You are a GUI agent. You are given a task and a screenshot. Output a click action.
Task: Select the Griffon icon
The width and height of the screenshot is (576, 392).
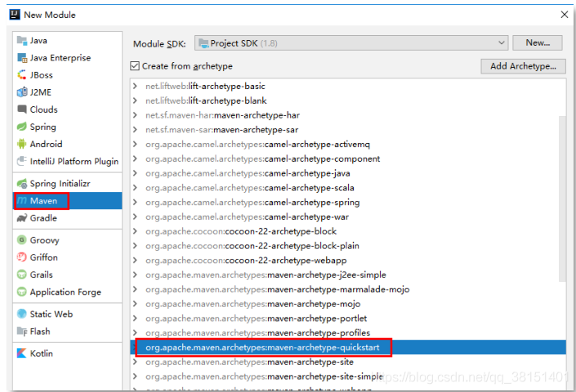tap(22, 257)
